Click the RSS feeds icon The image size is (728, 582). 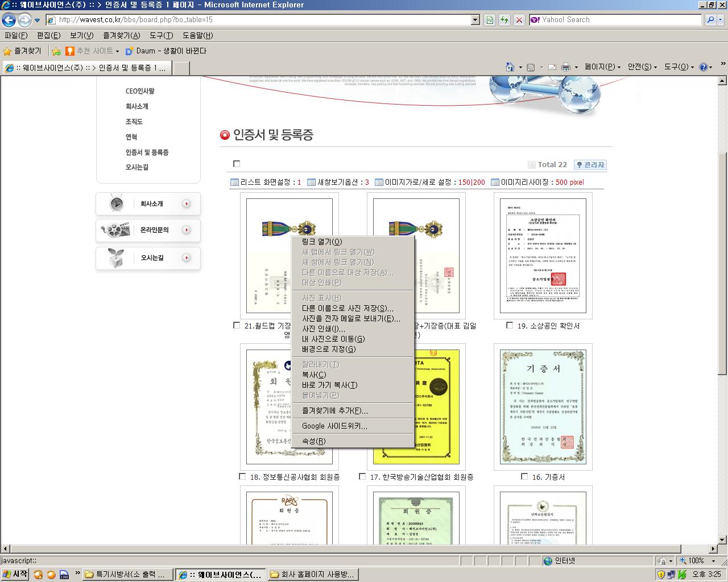point(531,67)
